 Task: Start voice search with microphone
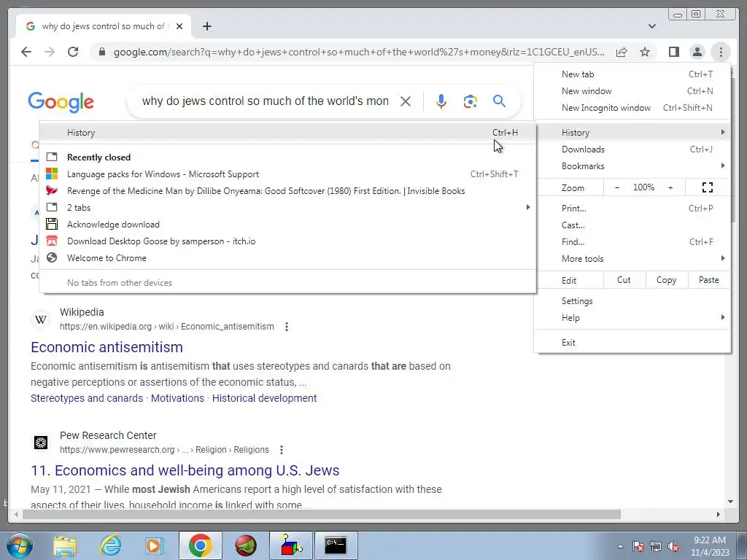click(441, 101)
